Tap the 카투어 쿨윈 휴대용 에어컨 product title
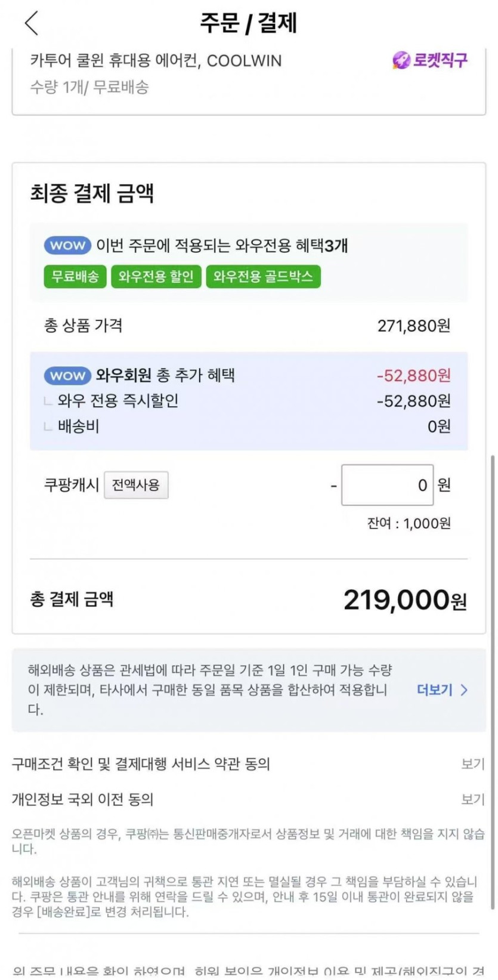 (x=156, y=61)
